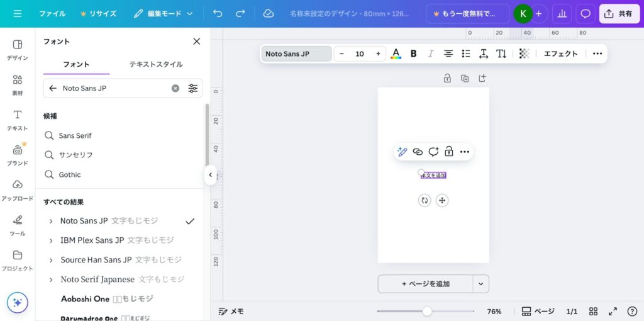This screenshot has width=644, height=321.
Task: Click the Magic Write pen icon
Action: point(402,152)
